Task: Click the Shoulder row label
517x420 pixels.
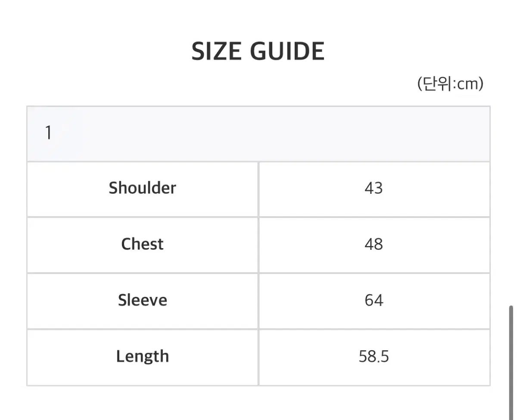Action: pos(142,188)
